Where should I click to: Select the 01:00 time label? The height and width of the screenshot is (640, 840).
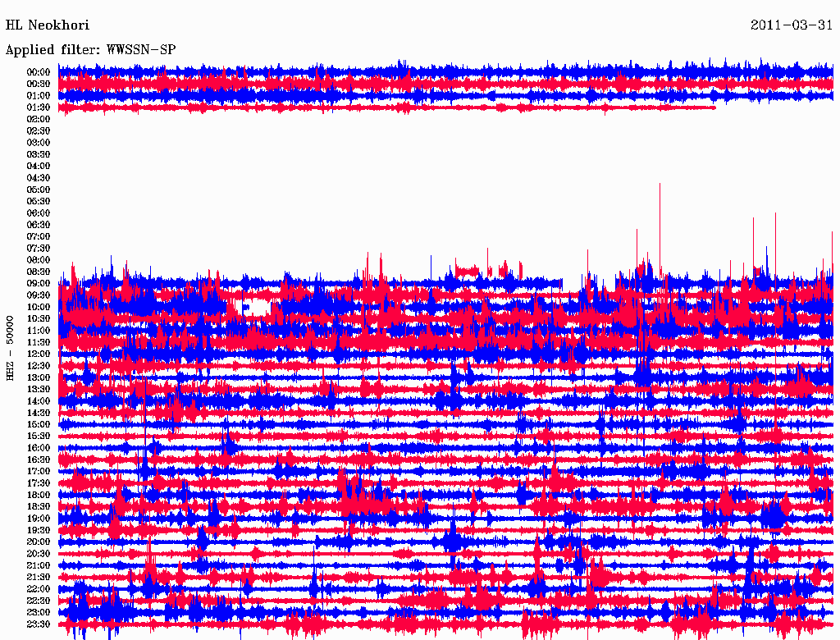tap(38, 95)
